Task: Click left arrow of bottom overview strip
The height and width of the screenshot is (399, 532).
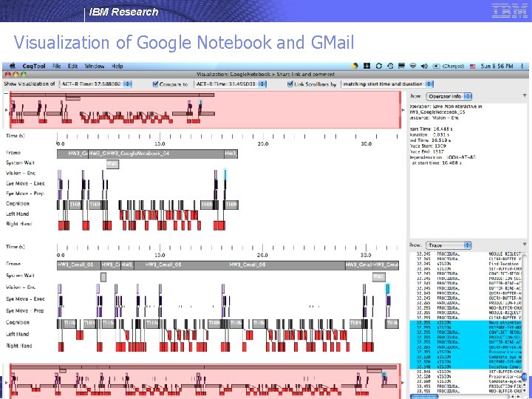Action: 6,383
